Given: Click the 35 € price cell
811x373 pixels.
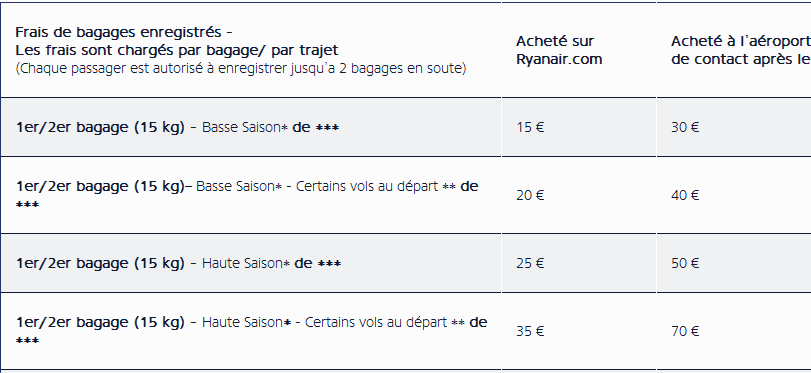Looking at the screenshot, I should coord(530,331).
